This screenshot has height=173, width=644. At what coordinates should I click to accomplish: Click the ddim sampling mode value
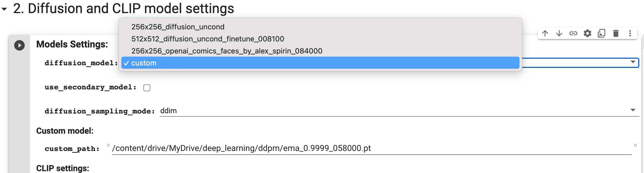169,111
